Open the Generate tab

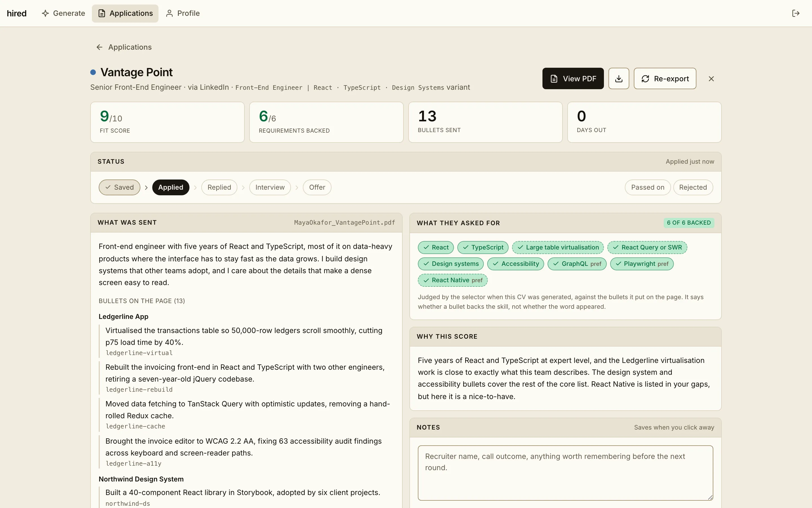click(63, 13)
